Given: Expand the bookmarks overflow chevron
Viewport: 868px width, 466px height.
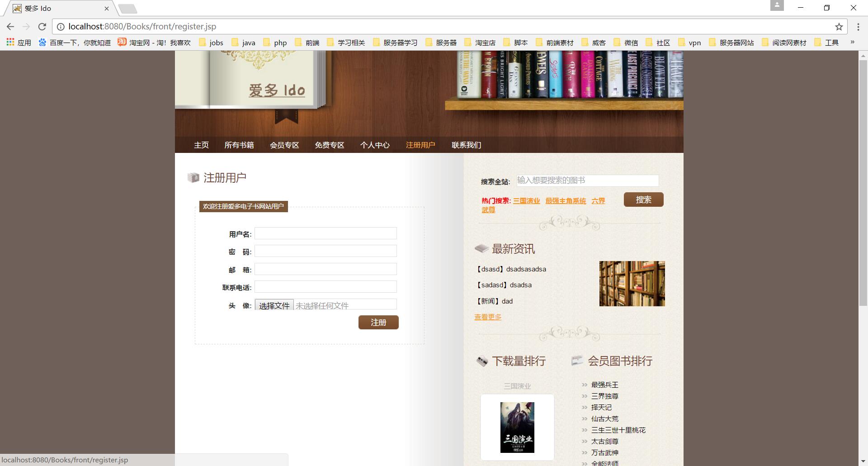Looking at the screenshot, I should (x=852, y=43).
